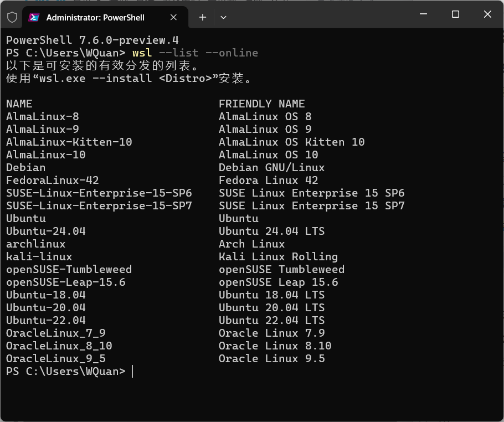The width and height of the screenshot is (504, 422).
Task: Click the Debian GNU/Linux friendly name
Action: point(271,168)
